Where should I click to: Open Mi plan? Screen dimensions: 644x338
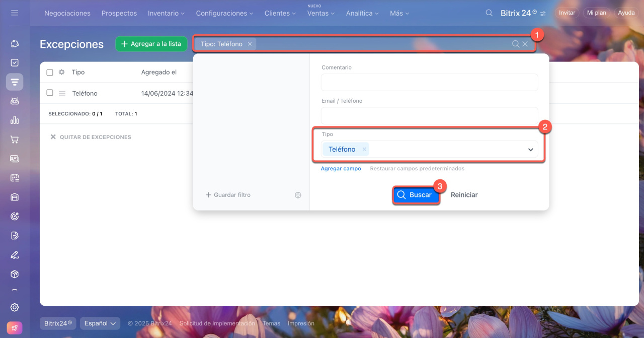click(596, 13)
